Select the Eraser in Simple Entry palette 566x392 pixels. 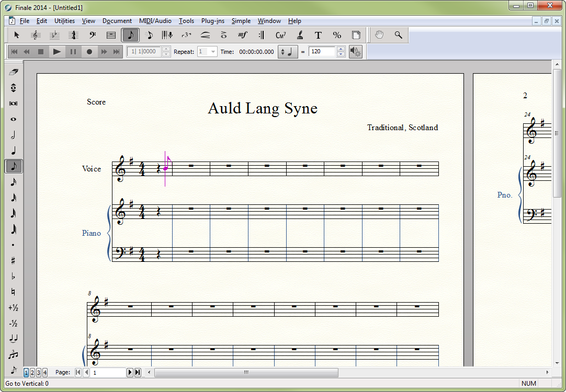coord(14,72)
